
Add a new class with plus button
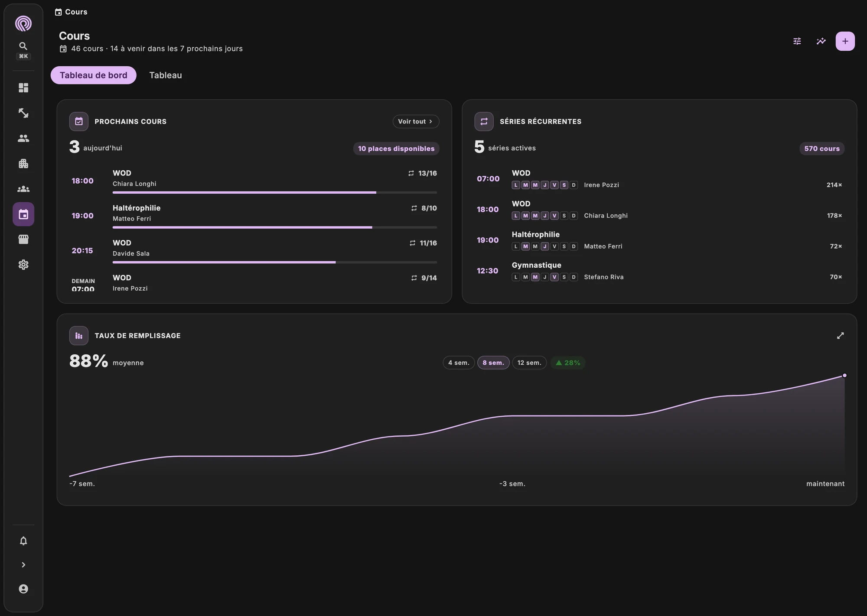845,41
